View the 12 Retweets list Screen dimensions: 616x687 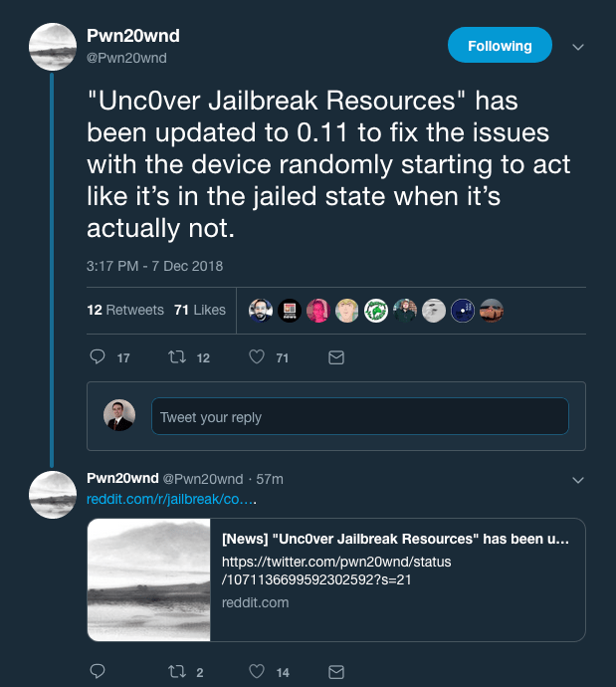point(125,310)
